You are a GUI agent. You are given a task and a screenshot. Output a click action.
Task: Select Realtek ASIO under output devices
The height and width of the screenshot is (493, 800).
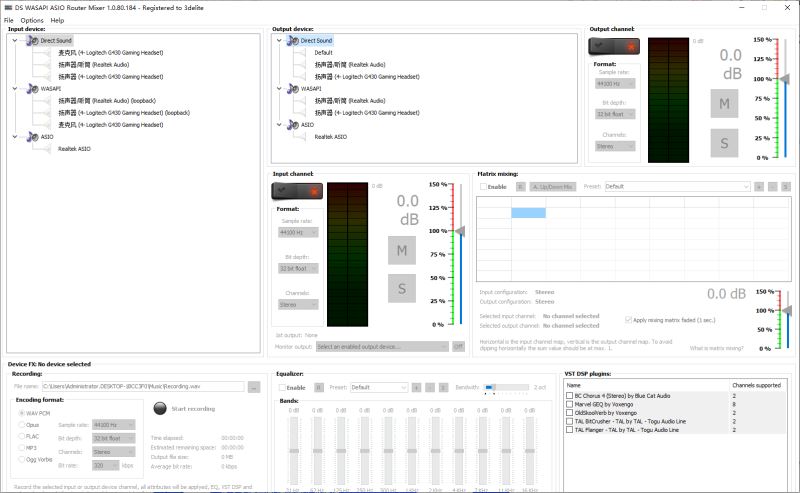coord(331,137)
